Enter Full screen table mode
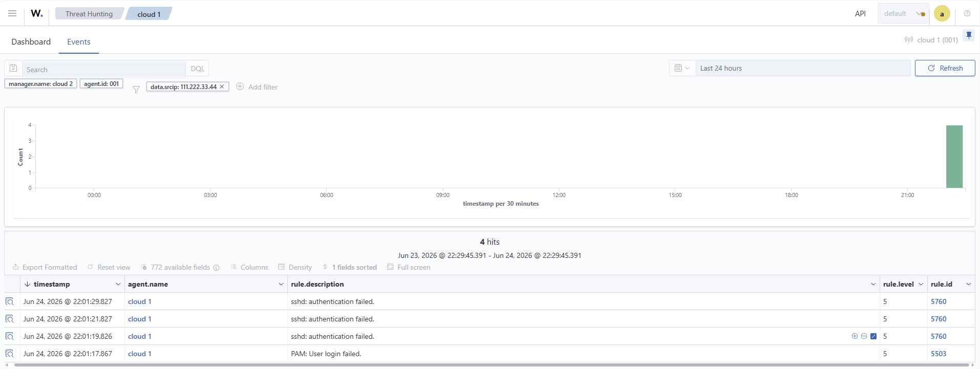The image size is (980, 369). point(409,267)
